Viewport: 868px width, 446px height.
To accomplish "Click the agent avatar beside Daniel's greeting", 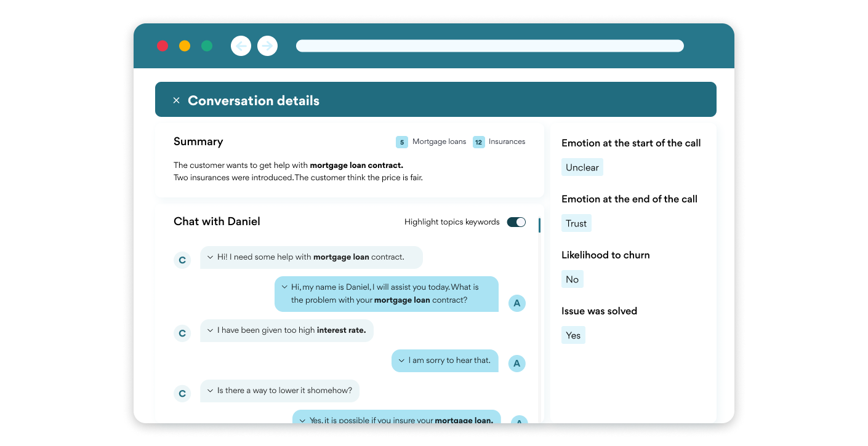I will tap(517, 303).
